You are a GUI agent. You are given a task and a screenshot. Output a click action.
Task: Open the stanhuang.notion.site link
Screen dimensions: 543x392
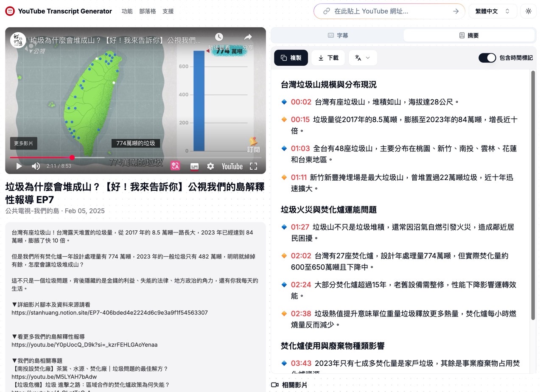tap(109, 313)
